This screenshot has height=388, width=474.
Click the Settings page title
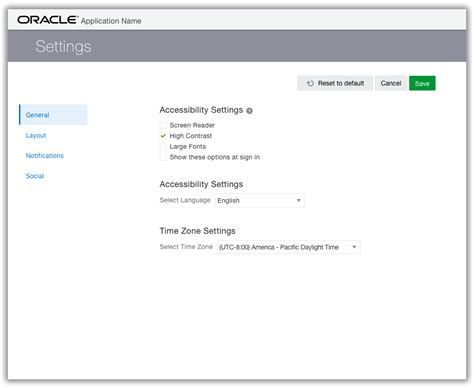(x=63, y=47)
